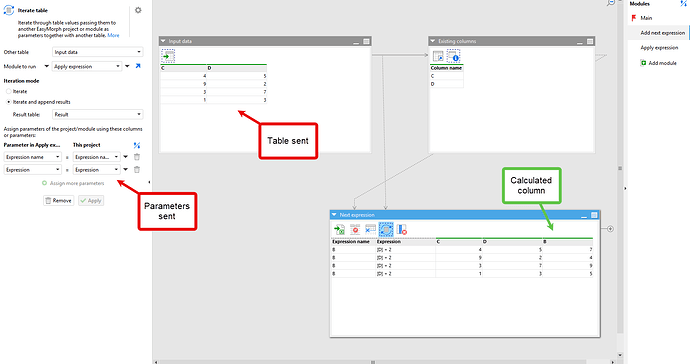Expand the Module to run combo box
This screenshot has width=690, height=364.
[x=87, y=66]
